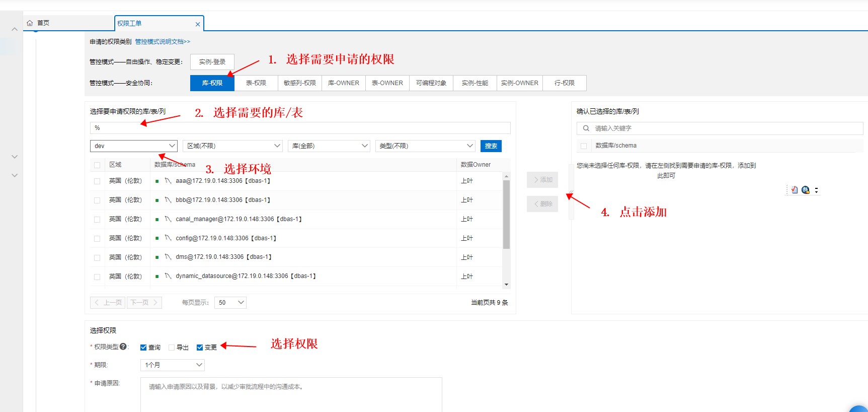Open the 每页显示 50 page-size dropdown
The image size is (868, 412).
point(230,303)
